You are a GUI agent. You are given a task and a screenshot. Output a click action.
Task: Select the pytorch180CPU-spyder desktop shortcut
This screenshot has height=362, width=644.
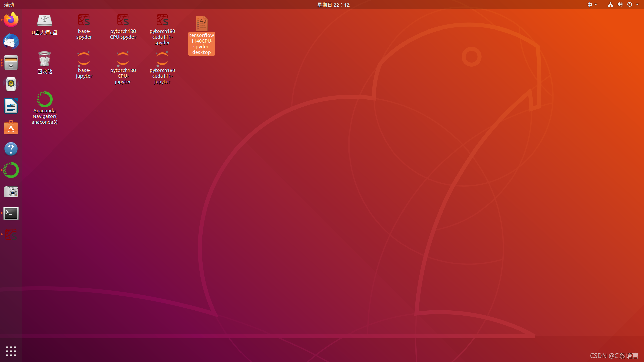[123, 26]
